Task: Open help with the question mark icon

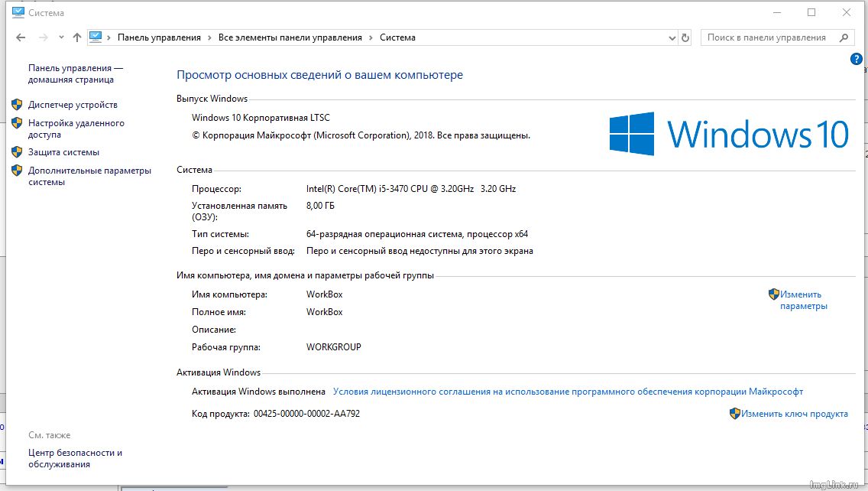Action: (x=856, y=59)
